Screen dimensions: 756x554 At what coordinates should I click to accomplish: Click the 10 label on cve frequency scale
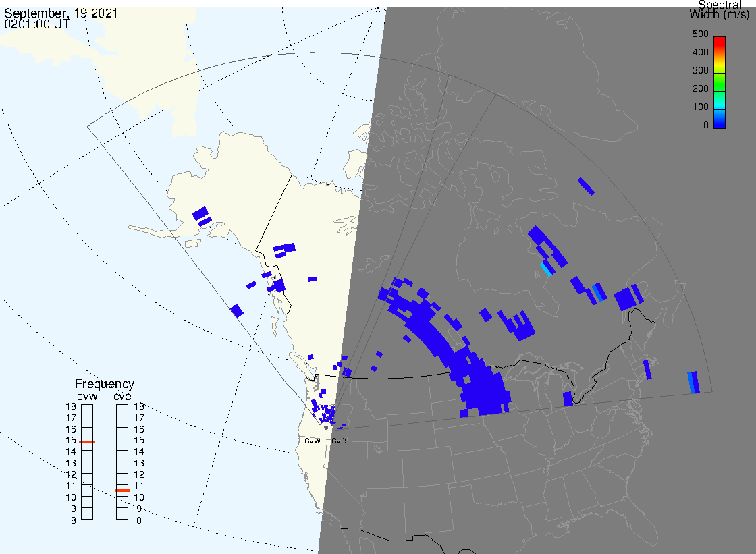[x=139, y=497]
